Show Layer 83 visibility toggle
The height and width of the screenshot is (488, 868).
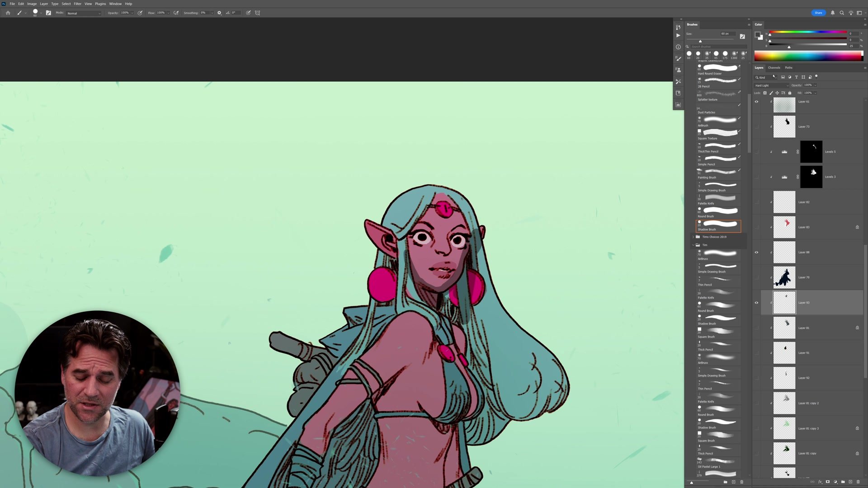click(x=756, y=227)
